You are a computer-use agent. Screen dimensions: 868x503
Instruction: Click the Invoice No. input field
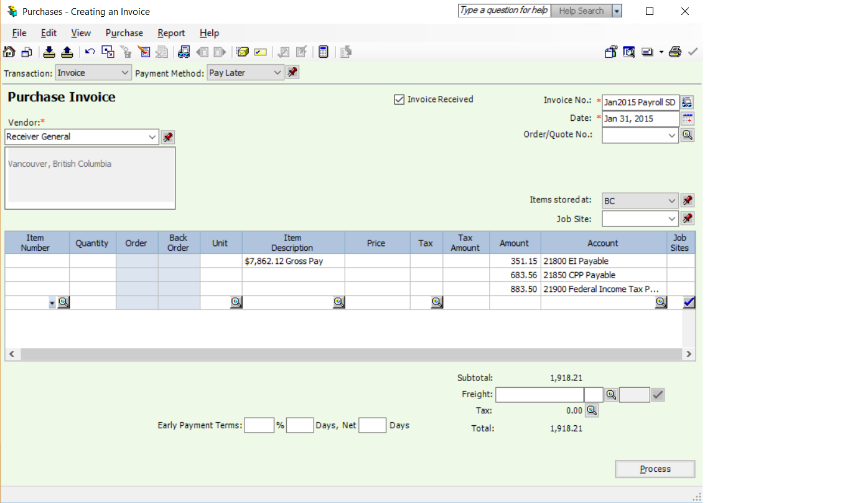point(640,102)
